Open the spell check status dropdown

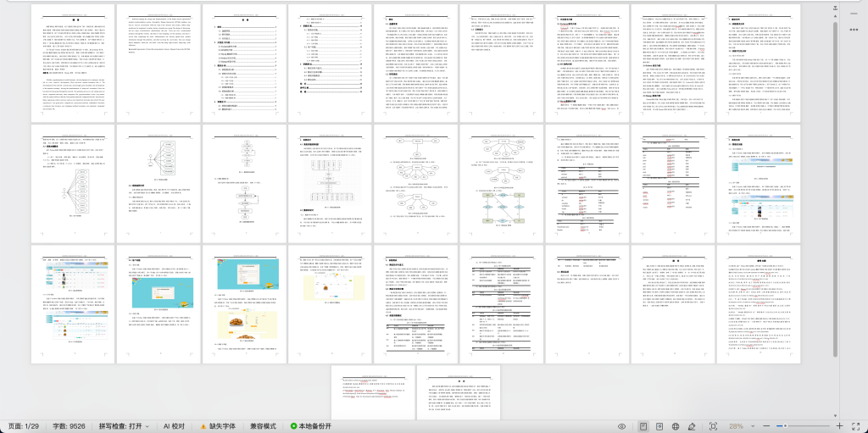[124, 426]
